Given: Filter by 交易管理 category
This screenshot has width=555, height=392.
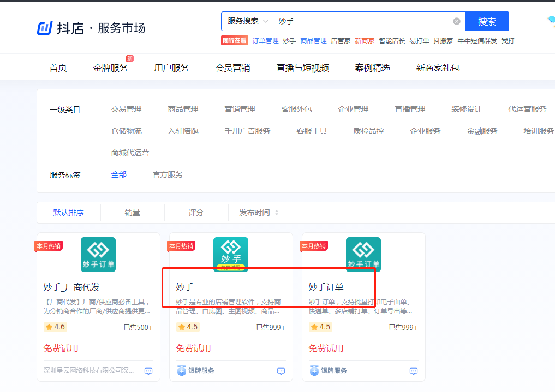Looking at the screenshot, I should coord(127,109).
